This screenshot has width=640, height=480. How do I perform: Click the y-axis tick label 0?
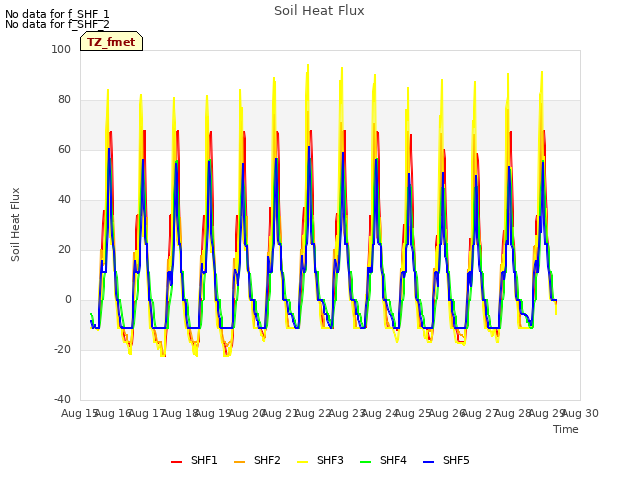coord(68,300)
